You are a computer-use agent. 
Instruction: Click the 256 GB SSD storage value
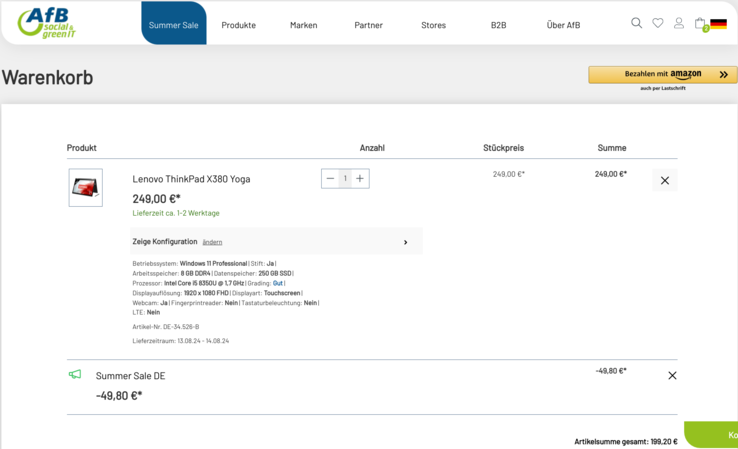pos(275,273)
